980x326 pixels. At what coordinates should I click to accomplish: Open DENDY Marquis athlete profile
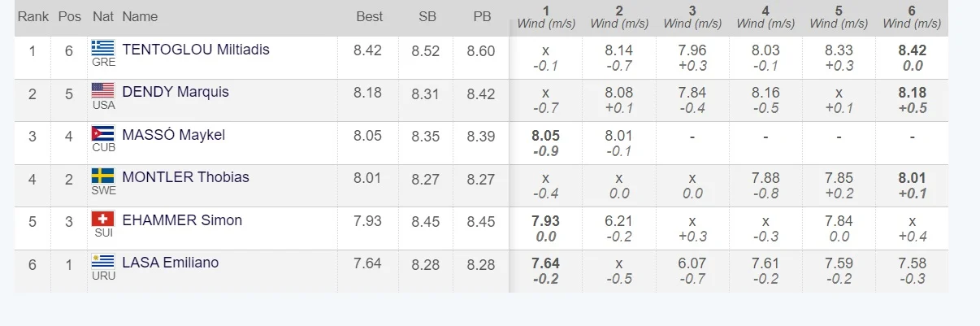pos(176,92)
